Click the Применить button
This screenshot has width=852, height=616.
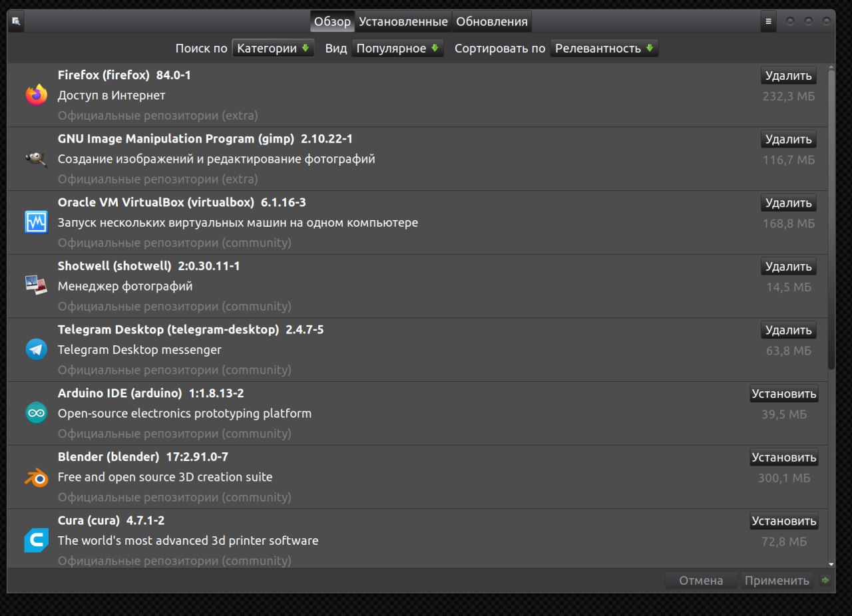click(777, 580)
